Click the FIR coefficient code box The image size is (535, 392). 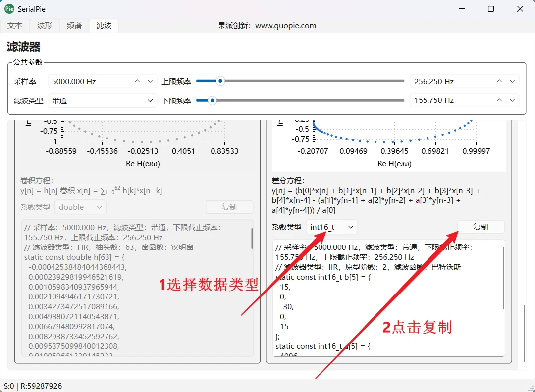click(138, 289)
